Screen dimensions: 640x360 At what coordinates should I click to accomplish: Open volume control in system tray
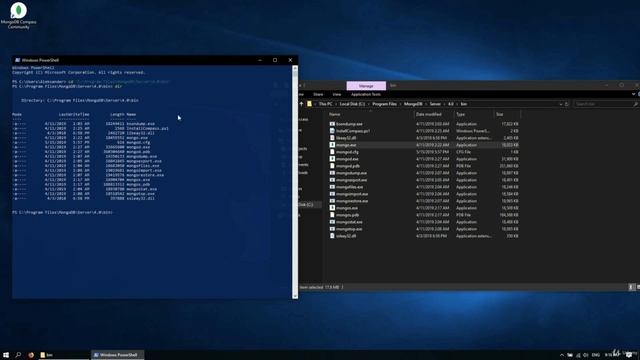tap(586, 355)
